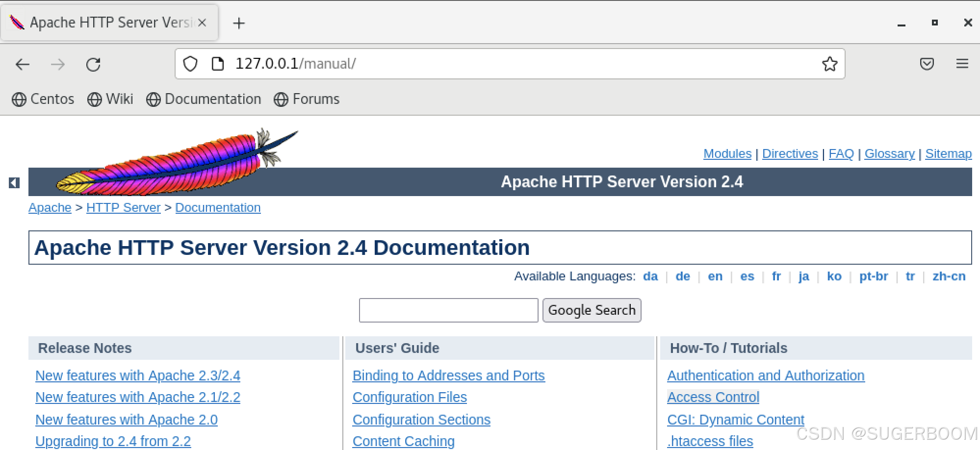
Task: Open the FAQ link
Action: pos(841,154)
